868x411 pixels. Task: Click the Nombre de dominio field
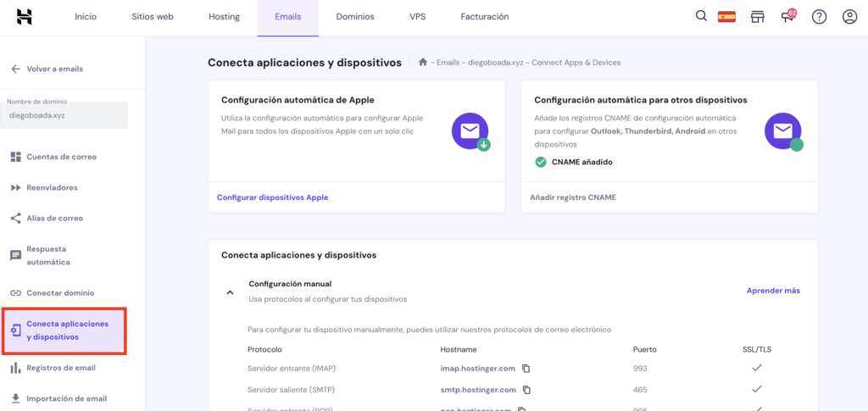[64, 114]
